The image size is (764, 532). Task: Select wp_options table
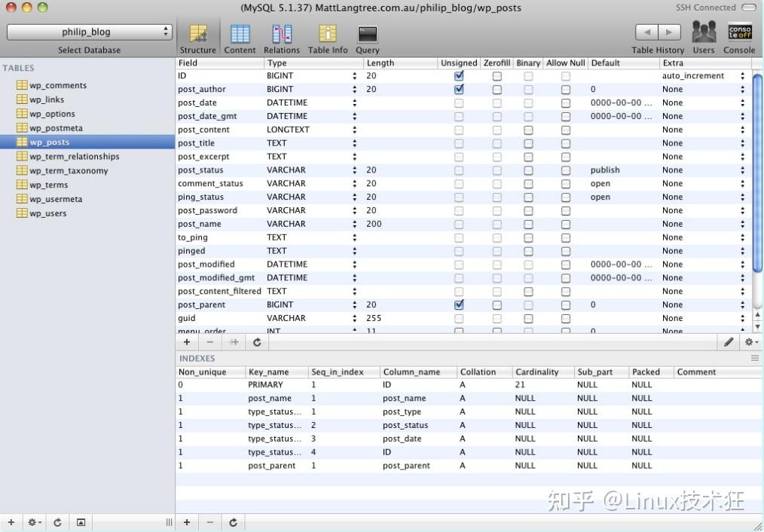pos(52,114)
